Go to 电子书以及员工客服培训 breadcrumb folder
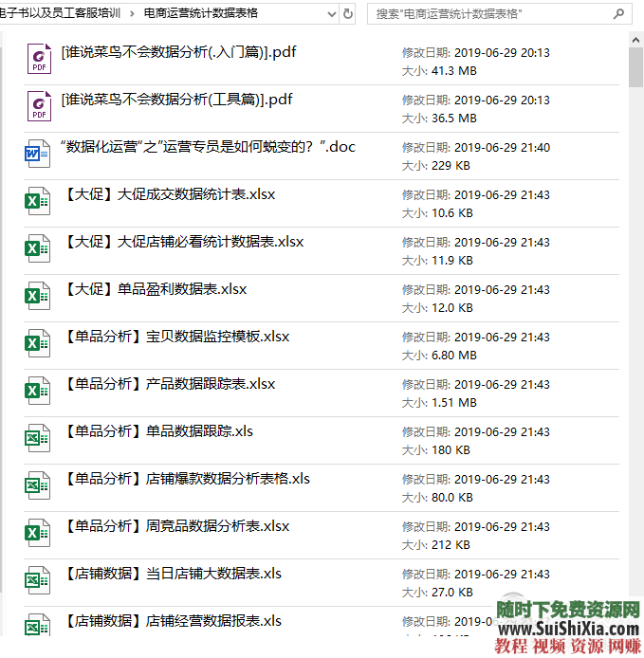Viewport: 644px width, 658px height. (x=62, y=14)
